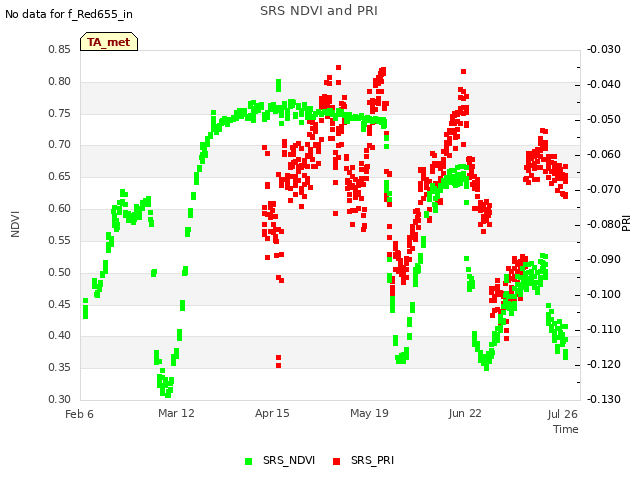Click the TA_met label box
This screenshot has width=640, height=480.
coord(109,42)
